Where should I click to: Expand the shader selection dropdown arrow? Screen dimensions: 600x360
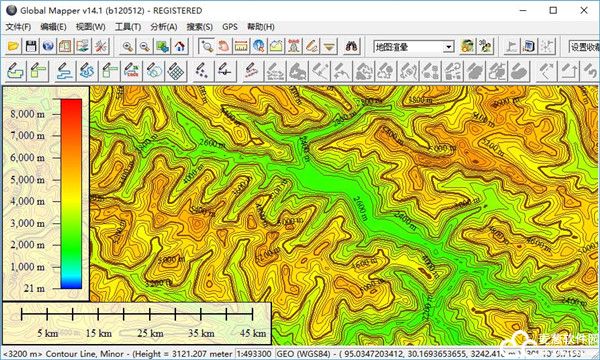click(x=448, y=47)
